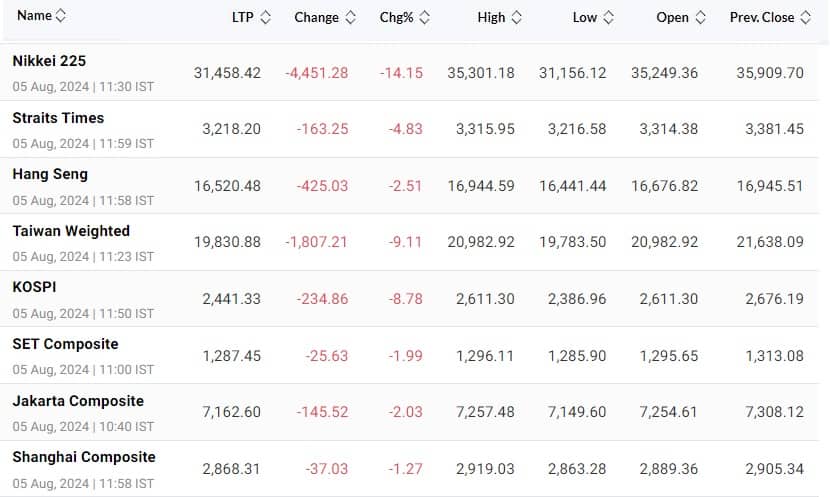Open the Straits Times index page

pos(58,118)
